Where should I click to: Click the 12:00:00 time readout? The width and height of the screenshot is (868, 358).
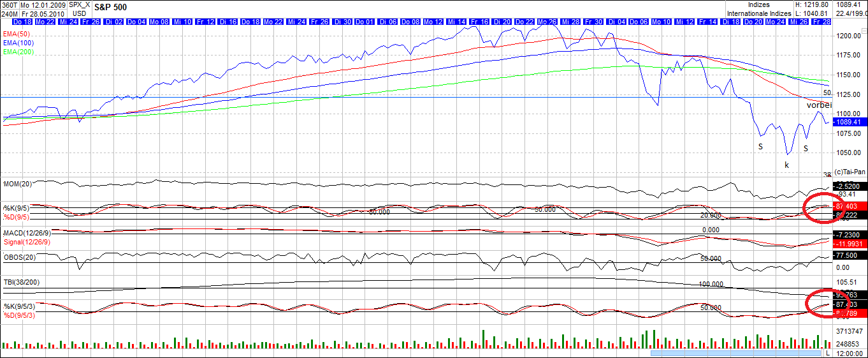click(x=850, y=353)
